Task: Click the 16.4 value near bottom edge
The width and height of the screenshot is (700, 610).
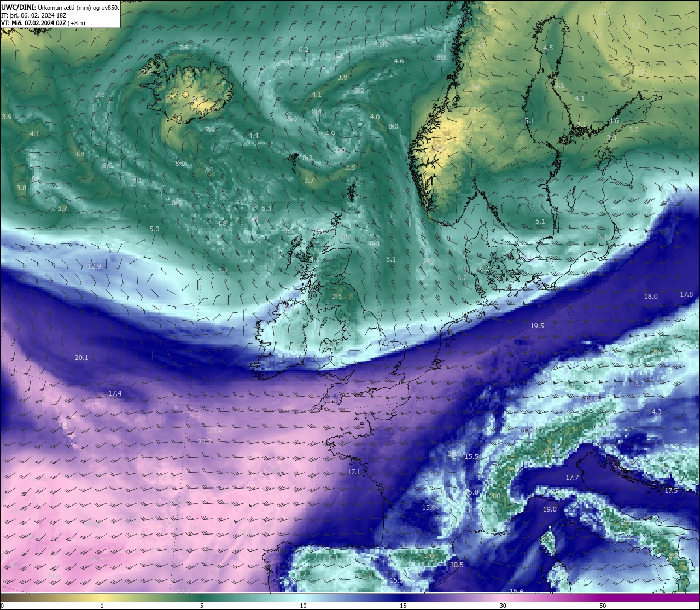Action: coord(516,591)
